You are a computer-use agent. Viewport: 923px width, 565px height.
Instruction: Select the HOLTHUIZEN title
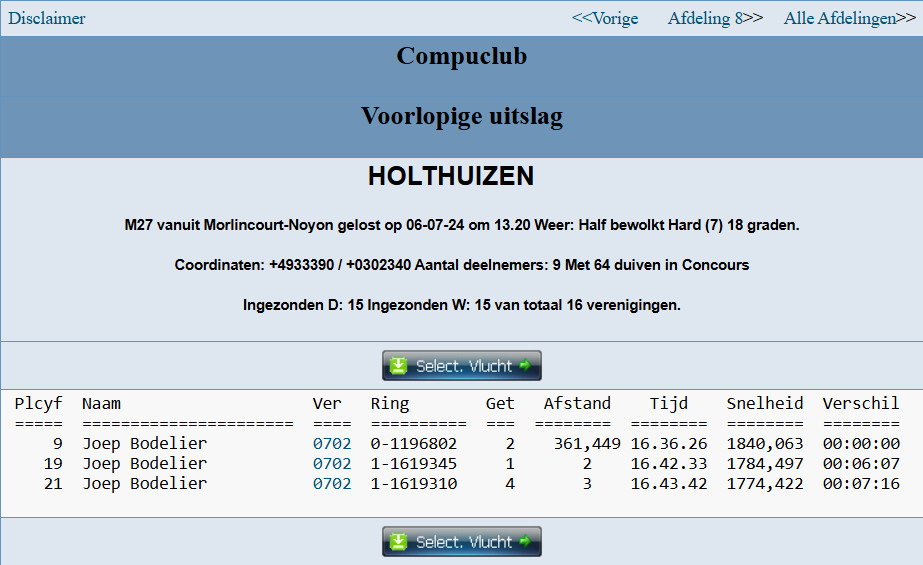[451, 176]
